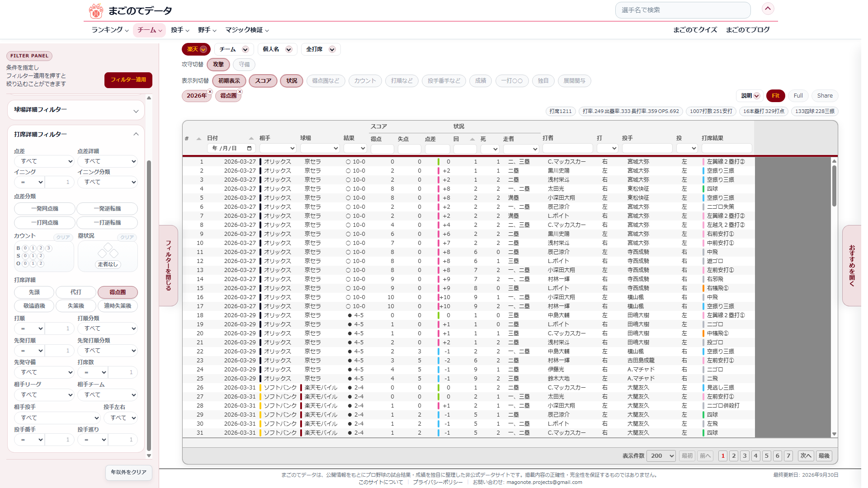Viewport: 868px width, 488px height.
Task: Go to page 3 of results
Action: click(745, 456)
